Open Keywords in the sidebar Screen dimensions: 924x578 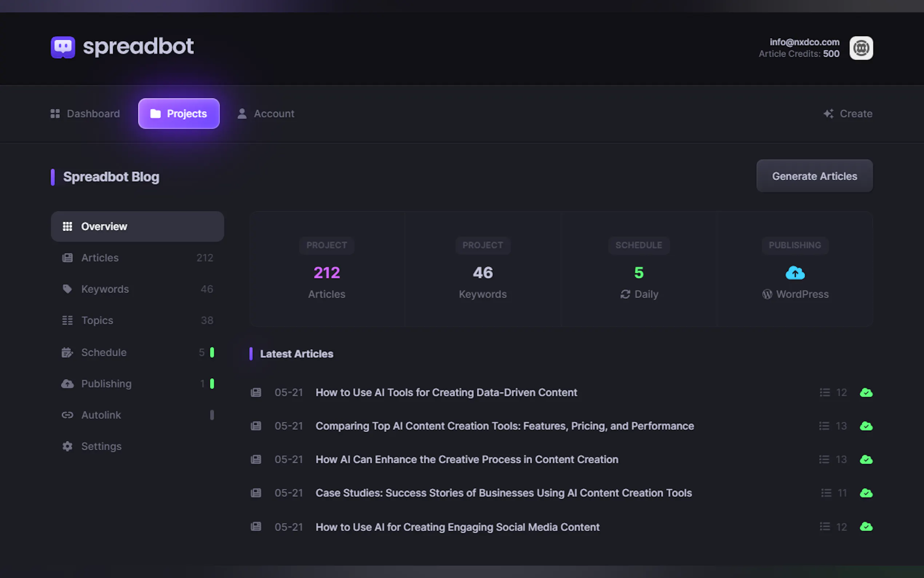click(105, 289)
